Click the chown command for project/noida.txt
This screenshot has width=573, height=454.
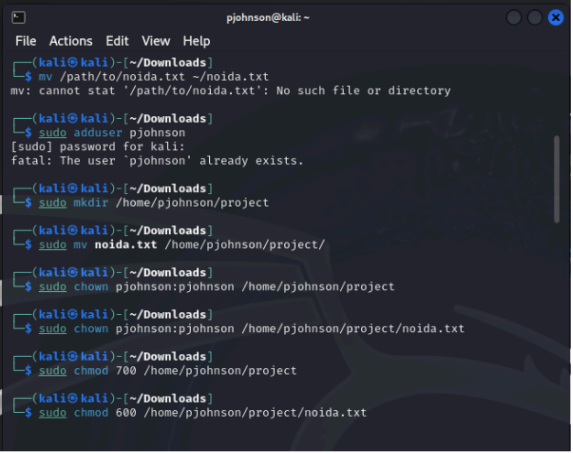[252, 329]
